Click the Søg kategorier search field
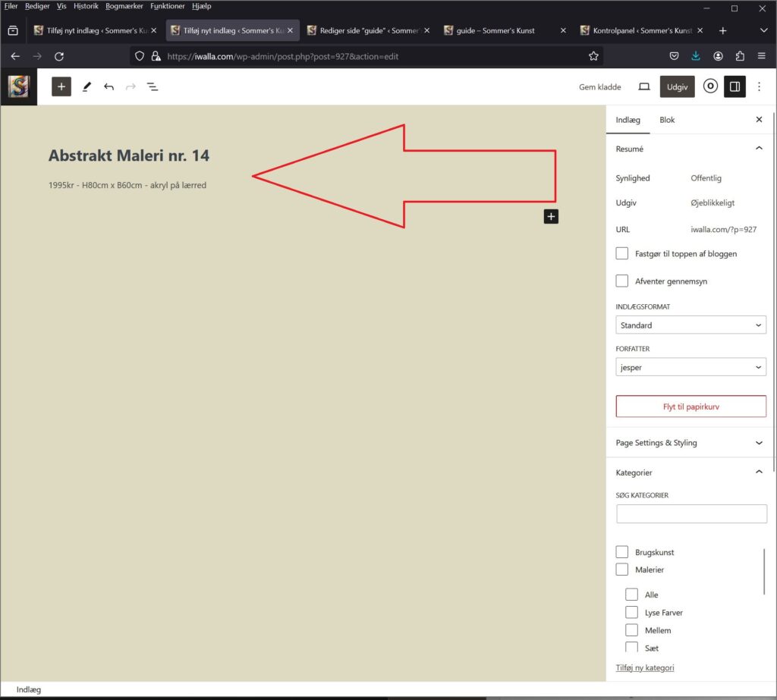The height and width of the screenshot is (700, 777). click(x=691, y=514)
